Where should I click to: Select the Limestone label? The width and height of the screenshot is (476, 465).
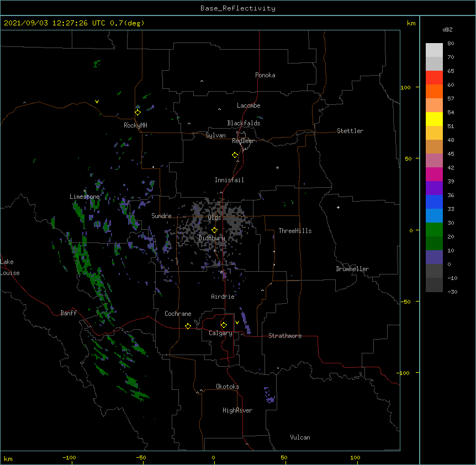(x=84, y=197)
